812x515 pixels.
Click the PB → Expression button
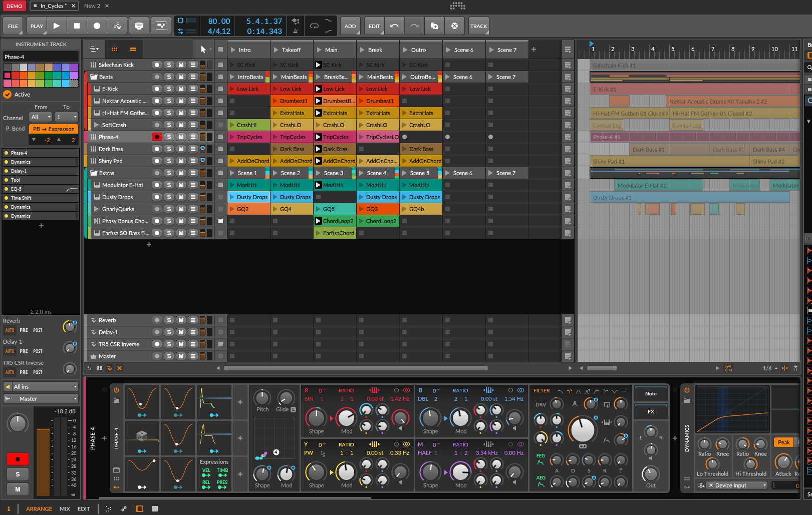54,129
